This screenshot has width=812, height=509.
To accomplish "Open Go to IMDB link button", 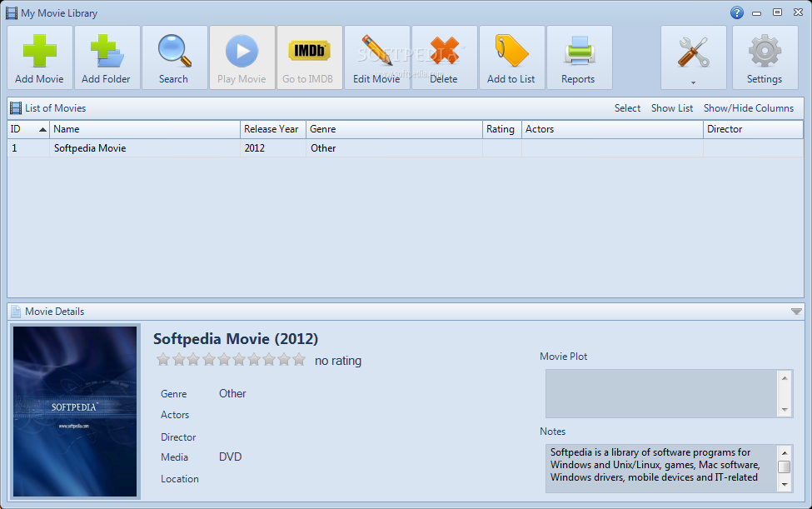I will [x=309, y=57].
